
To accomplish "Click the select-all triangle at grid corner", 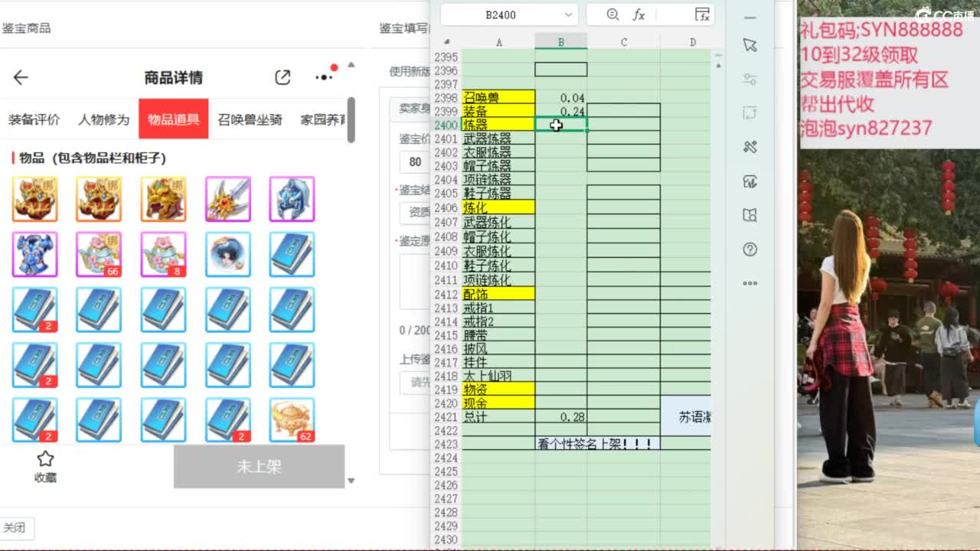I will click(x=447, y=42).
